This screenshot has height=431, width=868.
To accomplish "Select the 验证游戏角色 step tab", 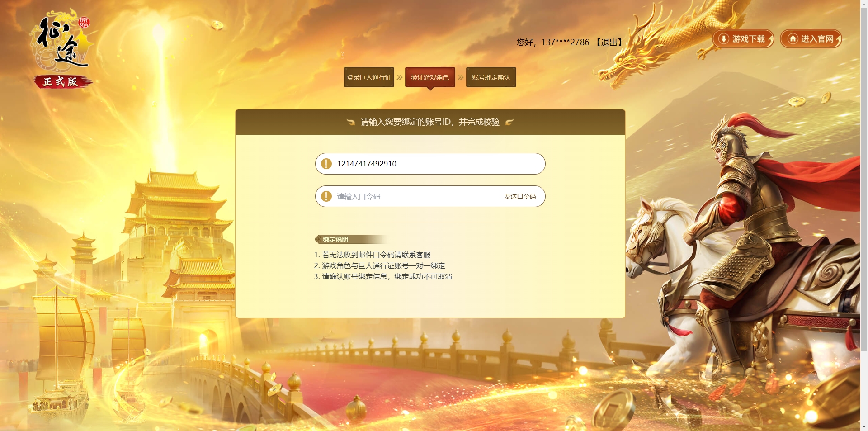I will click(x=430, y=77).
